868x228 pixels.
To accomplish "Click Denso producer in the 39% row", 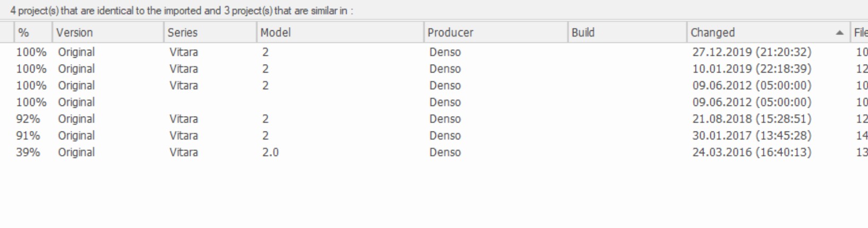I will coord(445,153).
